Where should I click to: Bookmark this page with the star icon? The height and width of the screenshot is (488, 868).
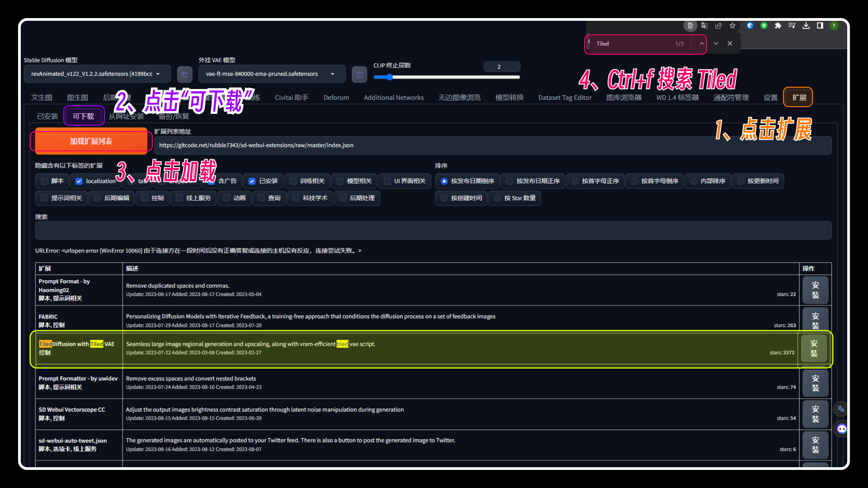732,26
